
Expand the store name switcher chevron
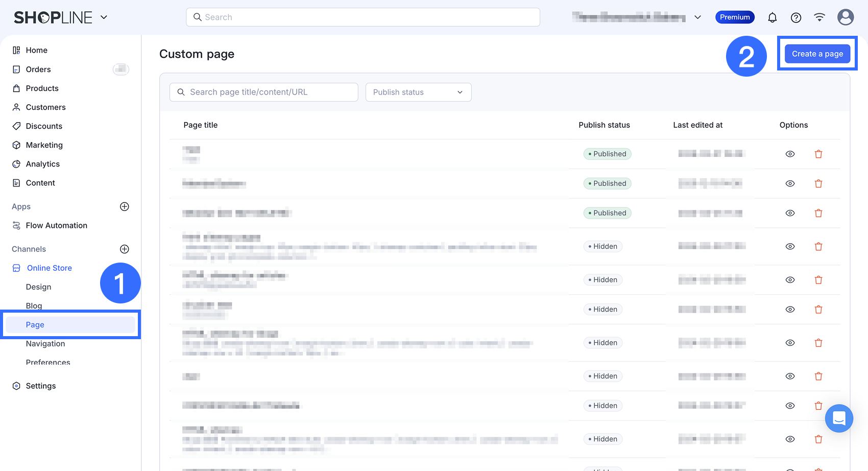697,17
